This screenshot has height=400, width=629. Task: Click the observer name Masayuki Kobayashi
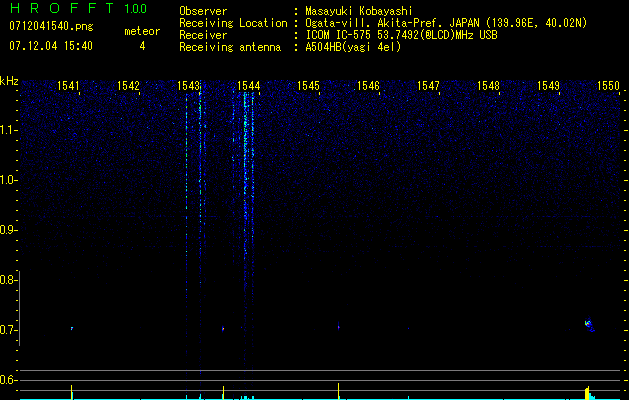tap(359, 11)
